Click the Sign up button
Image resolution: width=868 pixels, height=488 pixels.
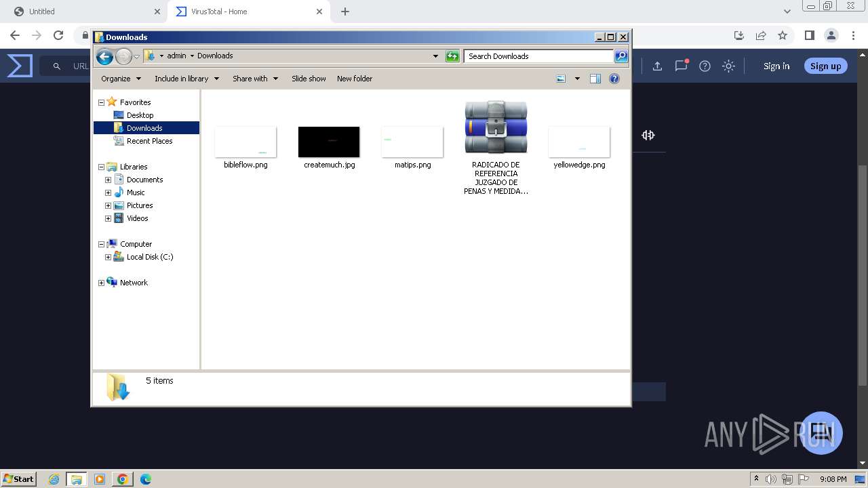(825, 66)
